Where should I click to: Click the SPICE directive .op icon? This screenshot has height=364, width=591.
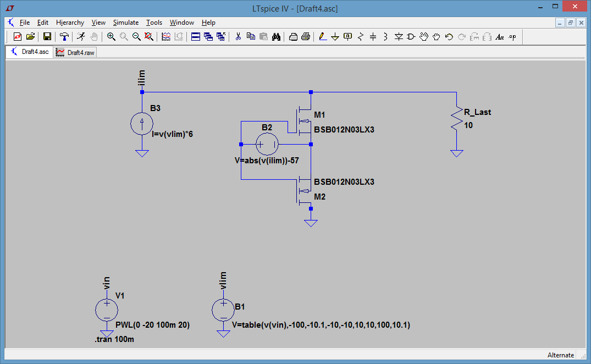512,37
